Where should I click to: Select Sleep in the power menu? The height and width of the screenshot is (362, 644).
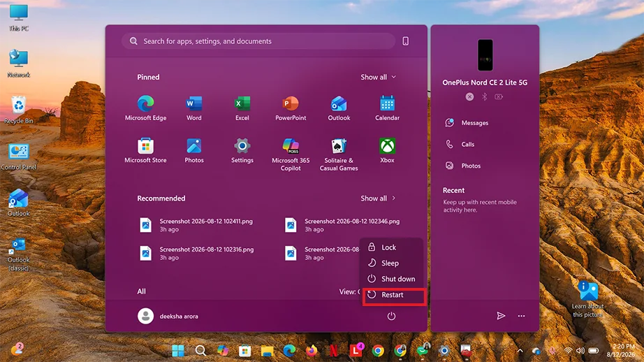pos(391,263)
